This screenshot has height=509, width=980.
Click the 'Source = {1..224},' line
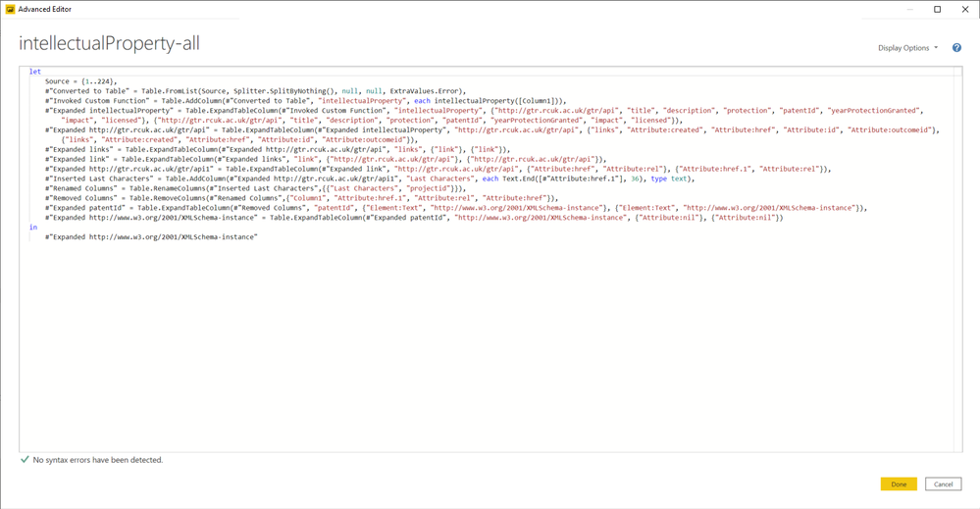point(80,81)
